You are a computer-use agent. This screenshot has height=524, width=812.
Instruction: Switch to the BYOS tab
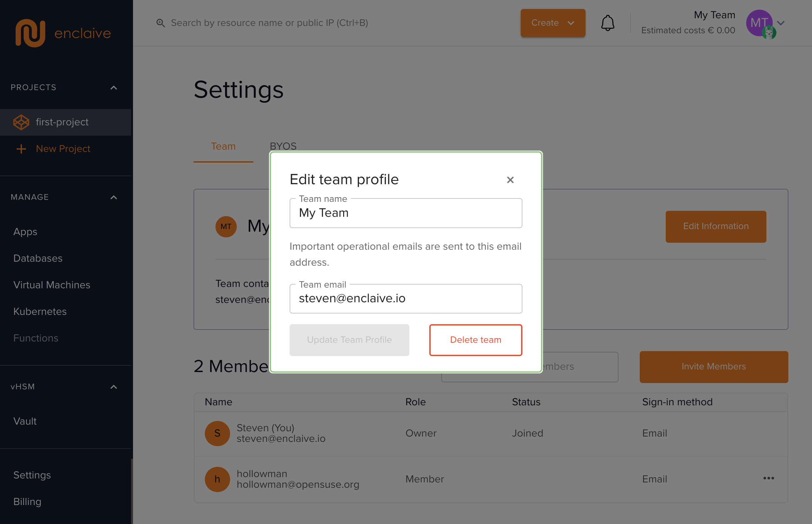(283, 146)
